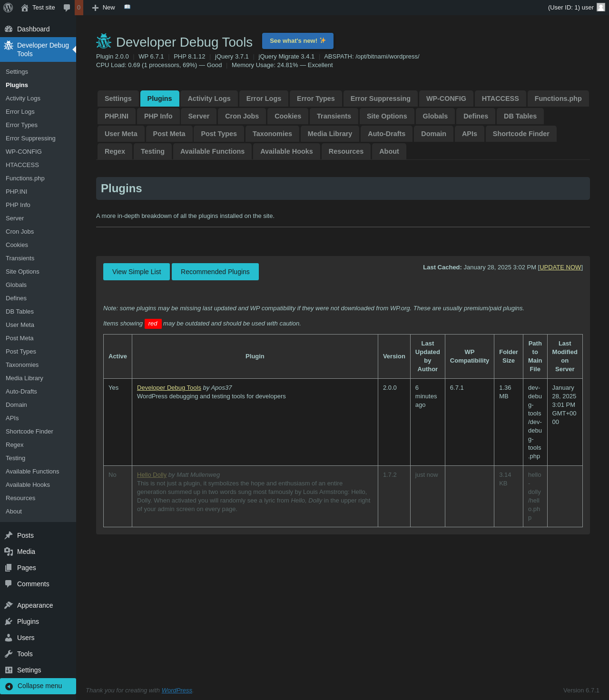609x700 pixels.
Task: Open Appearance via the paintbrush icon
Action: (9, 605)
